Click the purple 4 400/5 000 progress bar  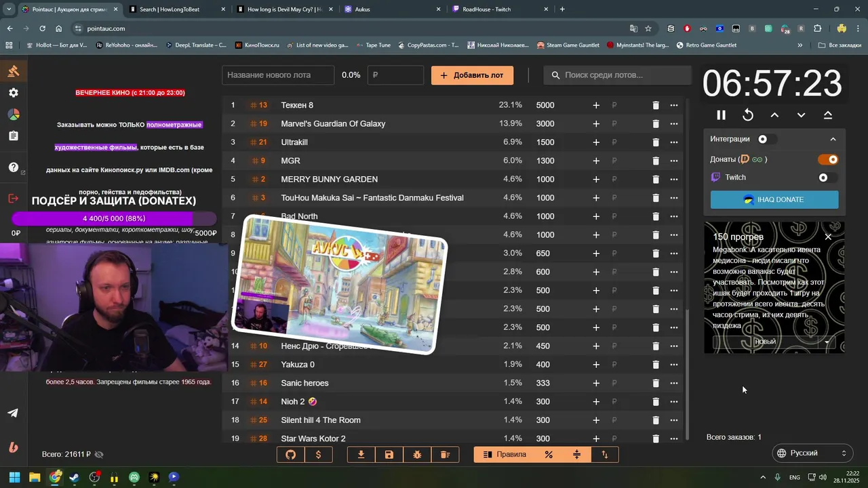tap(114, 218)
